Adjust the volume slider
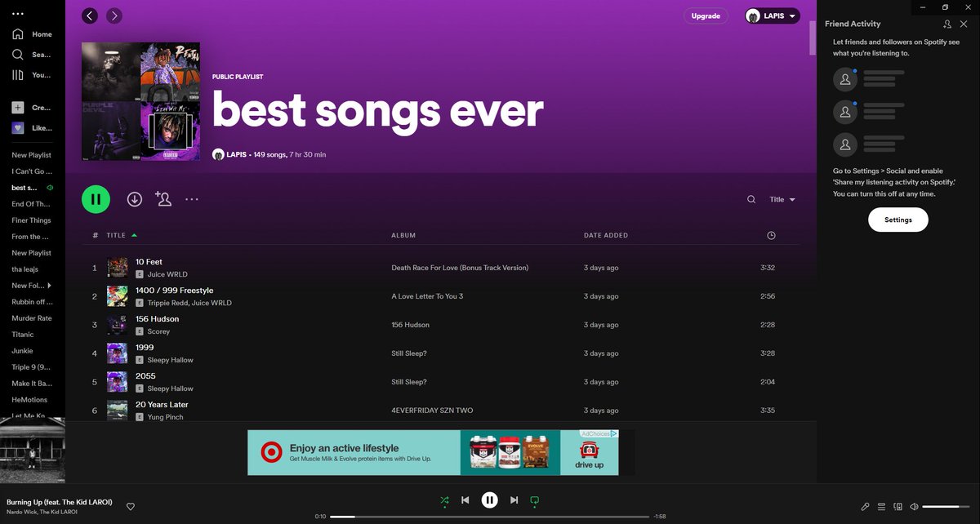 pyautogui.click(x=946, y=507)
